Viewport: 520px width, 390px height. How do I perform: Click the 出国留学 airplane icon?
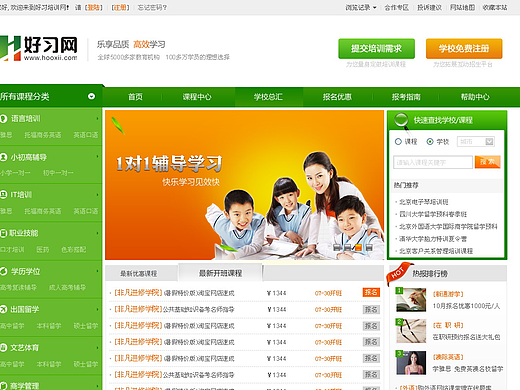[x=3, y=309]
